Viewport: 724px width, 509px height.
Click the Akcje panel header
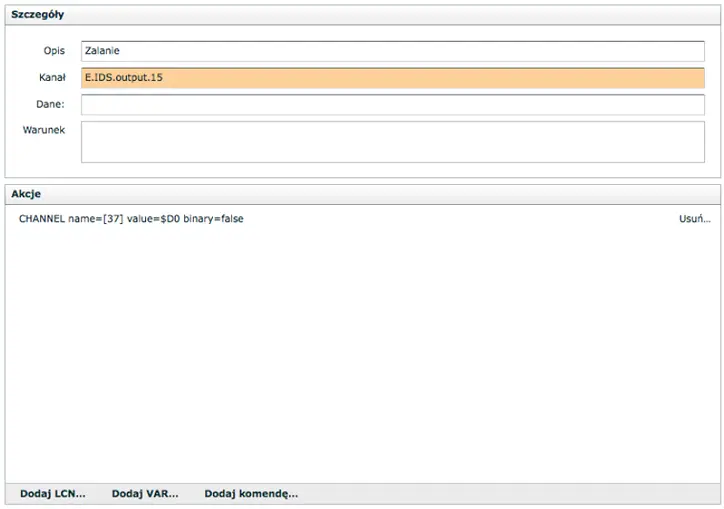pos(26,193)
